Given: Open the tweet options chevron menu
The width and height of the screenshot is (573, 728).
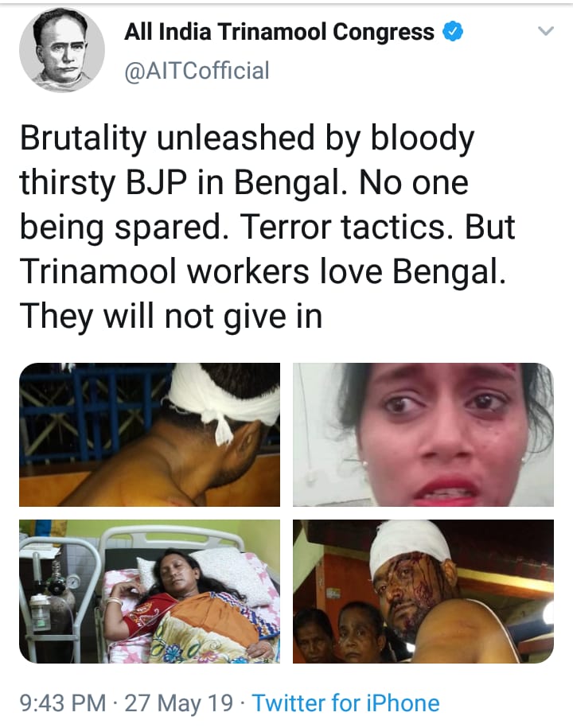Looking at the screenshot, I should click(x=546, y=32).
